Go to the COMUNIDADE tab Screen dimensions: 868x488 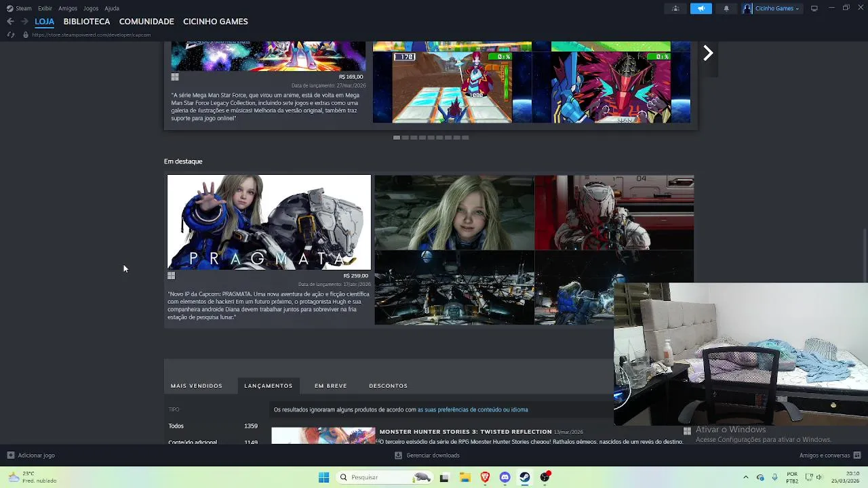click(146, 22)
